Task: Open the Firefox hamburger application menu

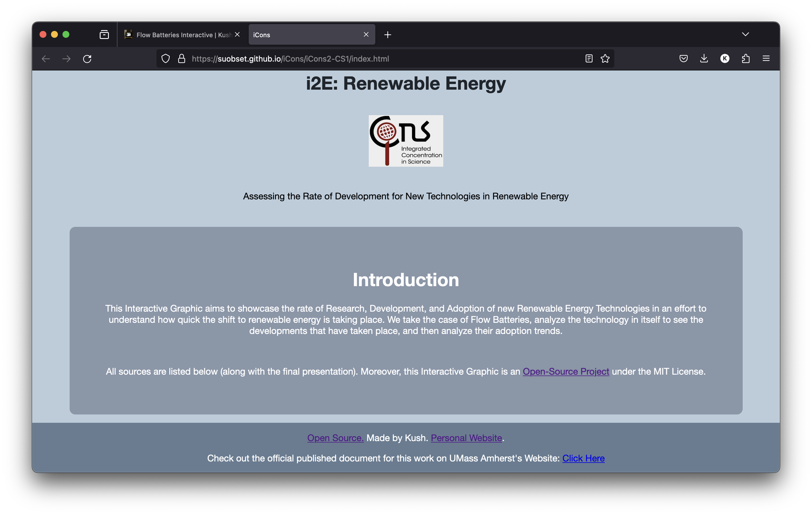Action: coord(766,59)
